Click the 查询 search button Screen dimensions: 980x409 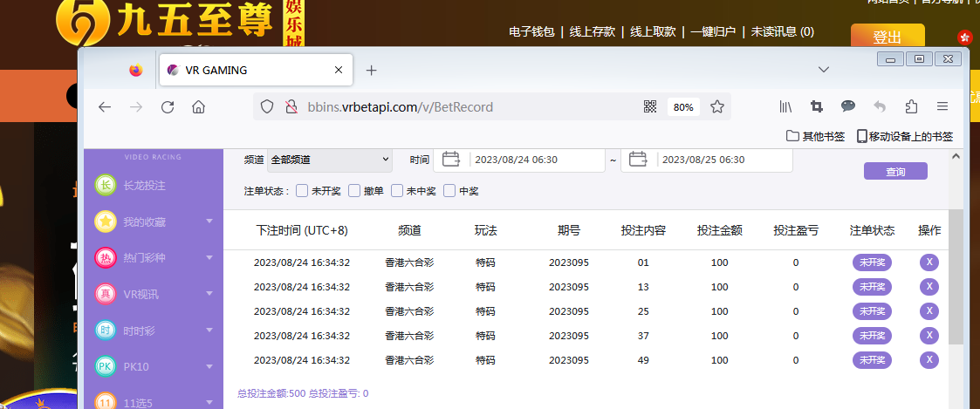click(x=895, y=172)
